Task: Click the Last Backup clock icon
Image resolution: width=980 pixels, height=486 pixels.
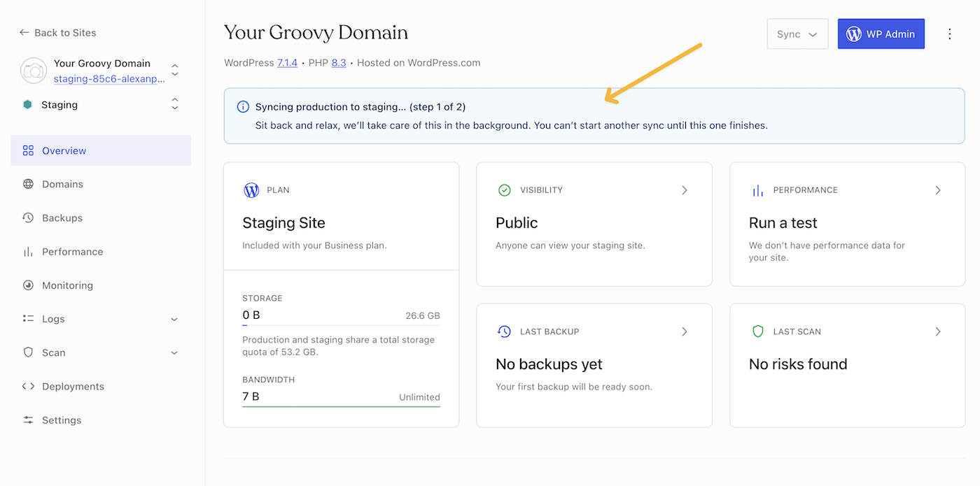Action: [504, 331]
